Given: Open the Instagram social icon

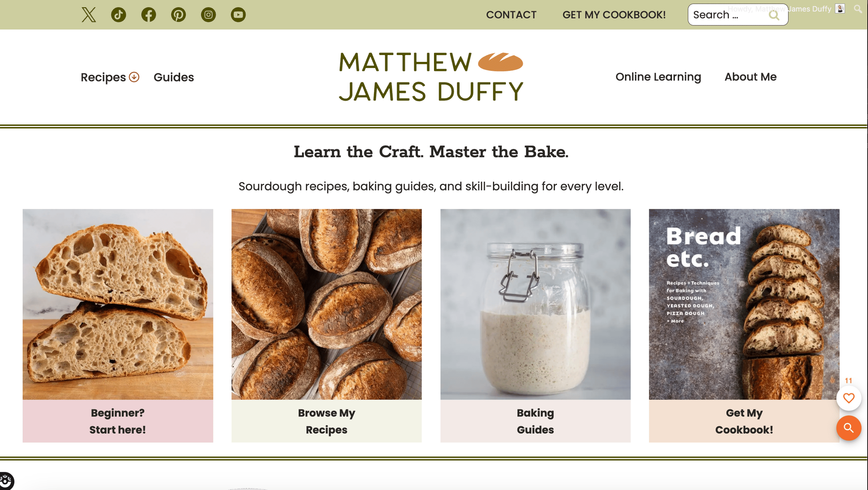Looking at the screenshot, I should pos(208,15).
